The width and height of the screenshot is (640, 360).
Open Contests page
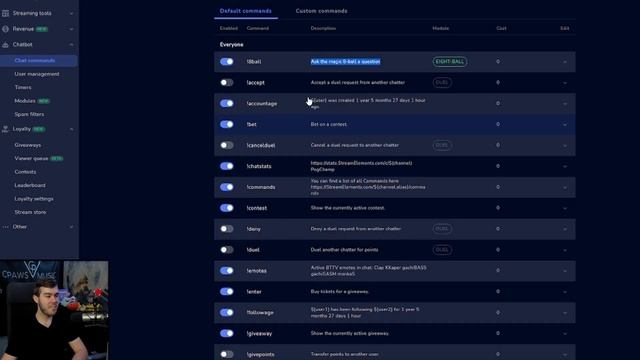[25, 172]
